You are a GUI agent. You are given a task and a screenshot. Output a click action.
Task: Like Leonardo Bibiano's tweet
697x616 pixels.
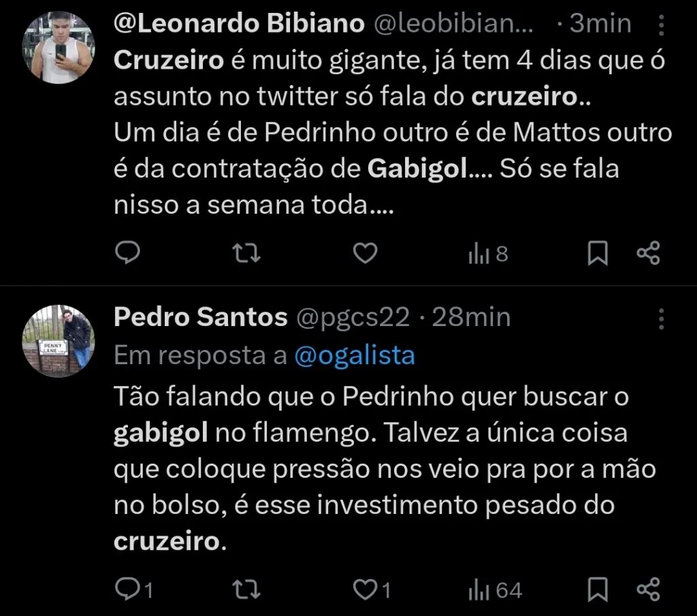click(x=365, y=253)
